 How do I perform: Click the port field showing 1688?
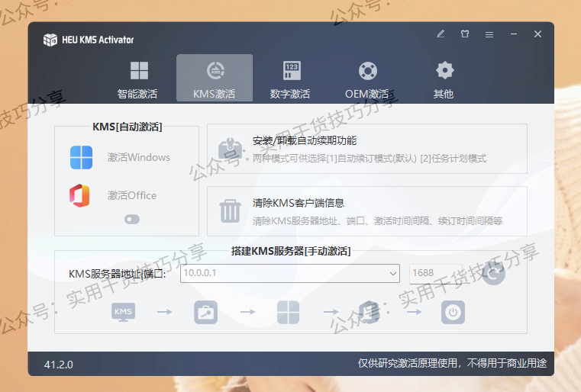tap(436, 273)
